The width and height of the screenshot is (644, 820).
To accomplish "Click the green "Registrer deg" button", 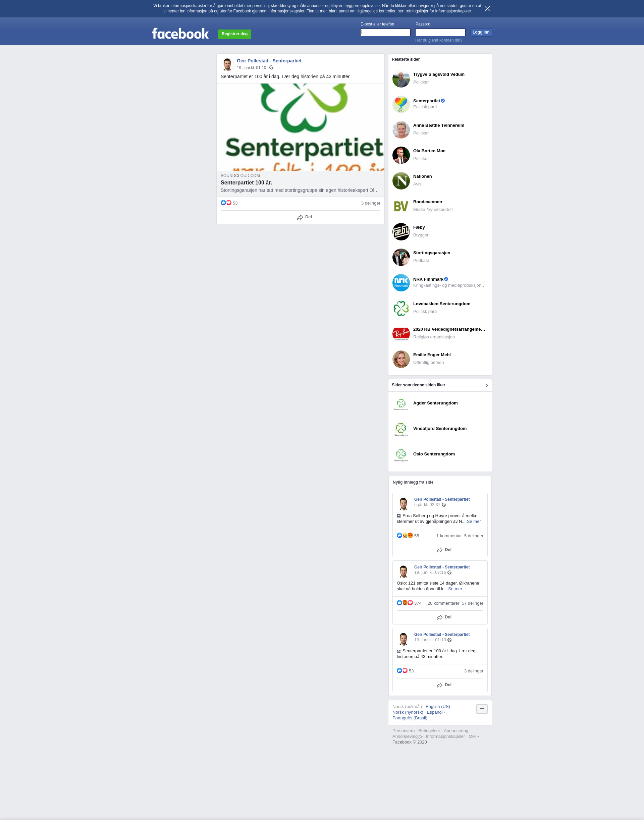I will pyautogui.click(x=234, y=34).
